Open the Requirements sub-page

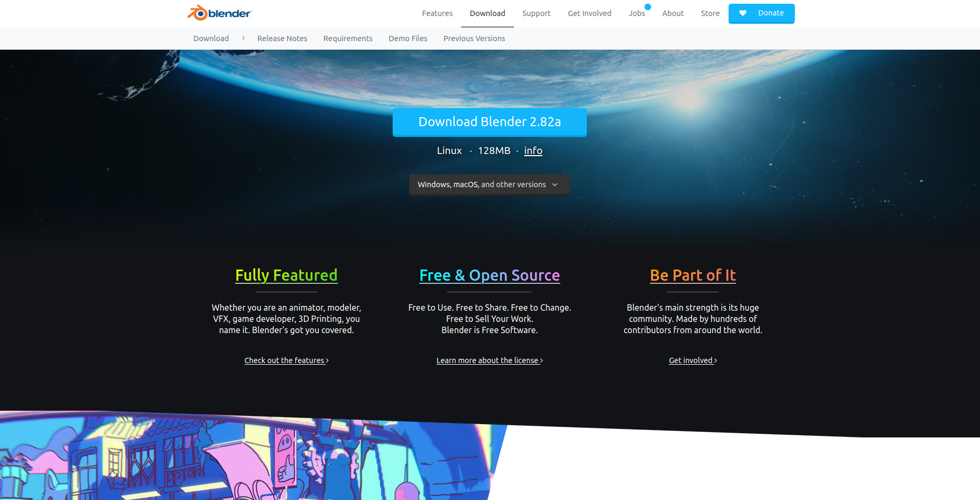coord(348,39)
